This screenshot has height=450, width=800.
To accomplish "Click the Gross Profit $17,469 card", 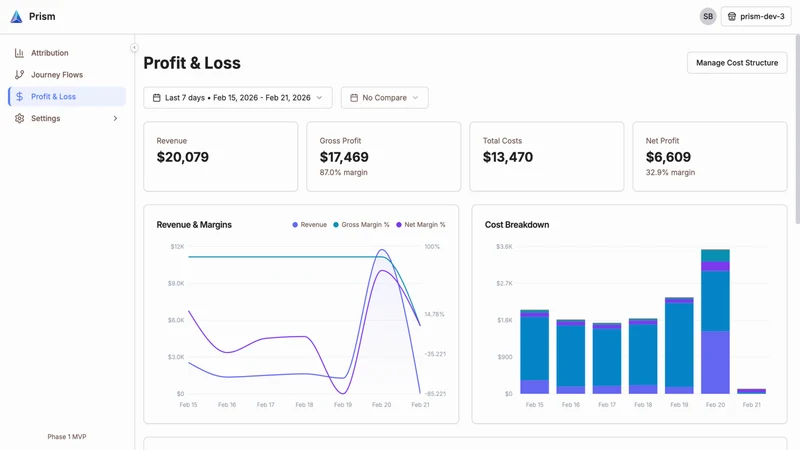I will pyautogui.click(x=384, y=157).
